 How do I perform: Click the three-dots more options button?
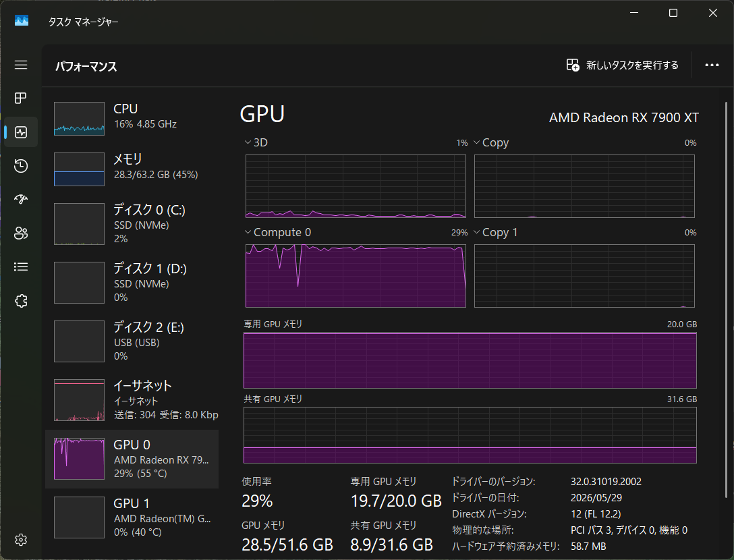tap(712, 65)
